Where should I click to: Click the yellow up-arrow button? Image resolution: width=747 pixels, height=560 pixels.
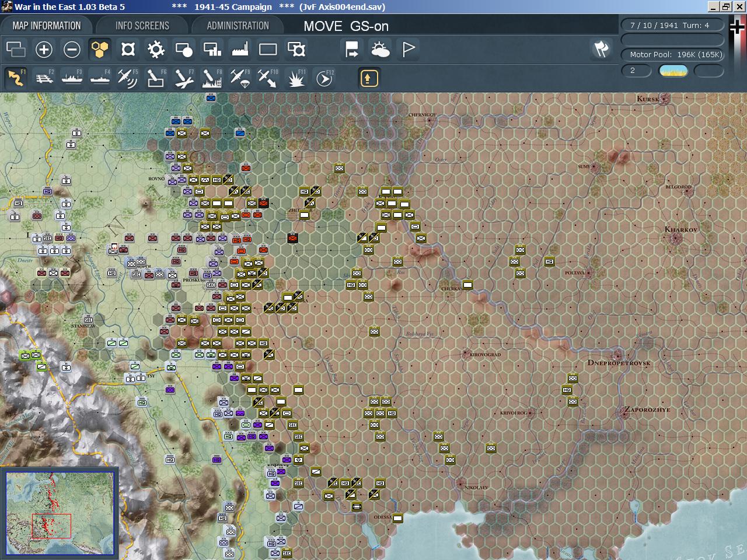(x=369, y=78)
